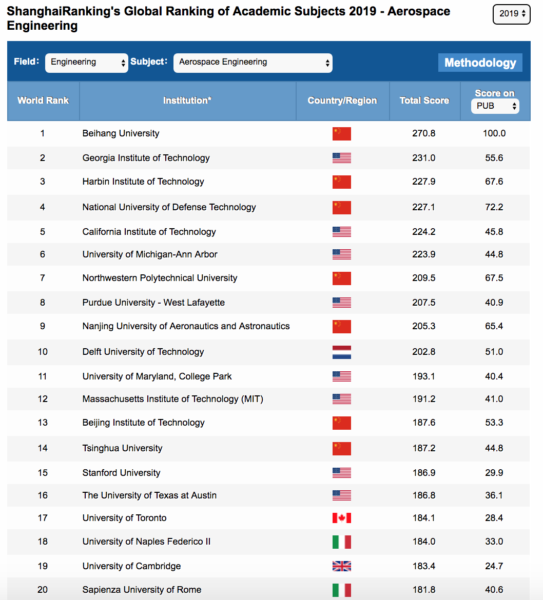
Task: Click Italy flag beside University of Naples Federico II
Action: tap(341, 542)
